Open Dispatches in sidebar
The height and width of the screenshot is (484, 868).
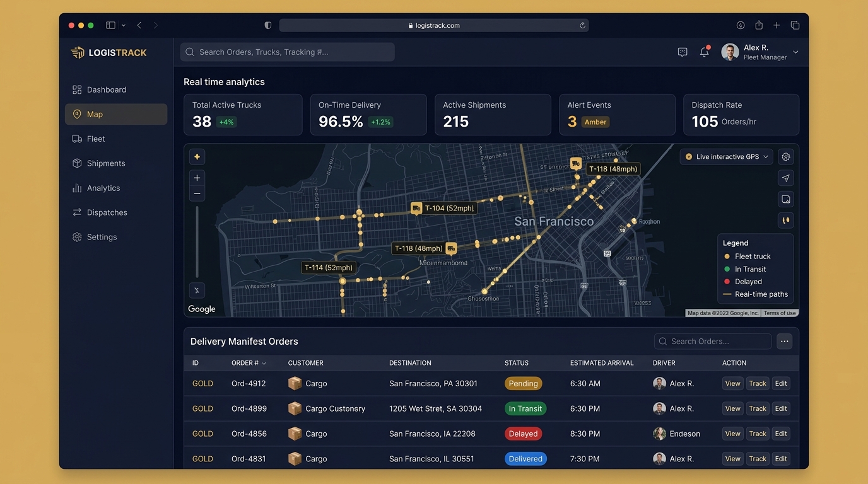(116, 212)
